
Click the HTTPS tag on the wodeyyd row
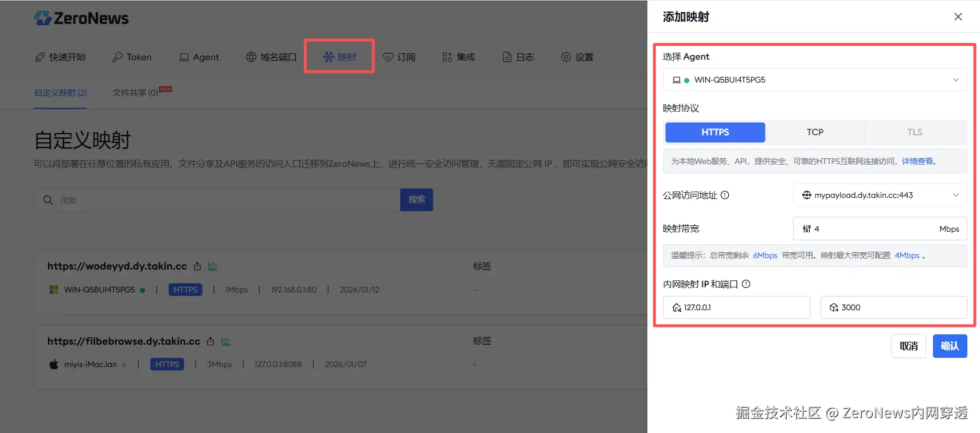point(185,290)
